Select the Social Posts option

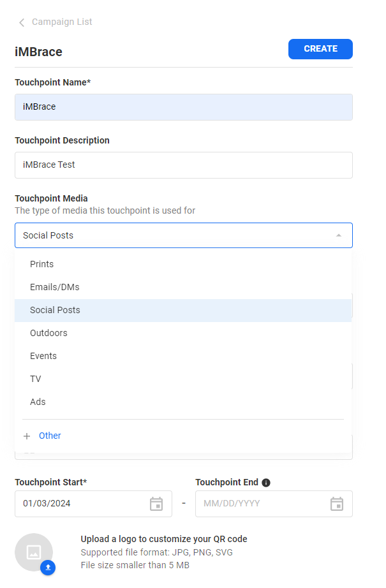[55, 310]
